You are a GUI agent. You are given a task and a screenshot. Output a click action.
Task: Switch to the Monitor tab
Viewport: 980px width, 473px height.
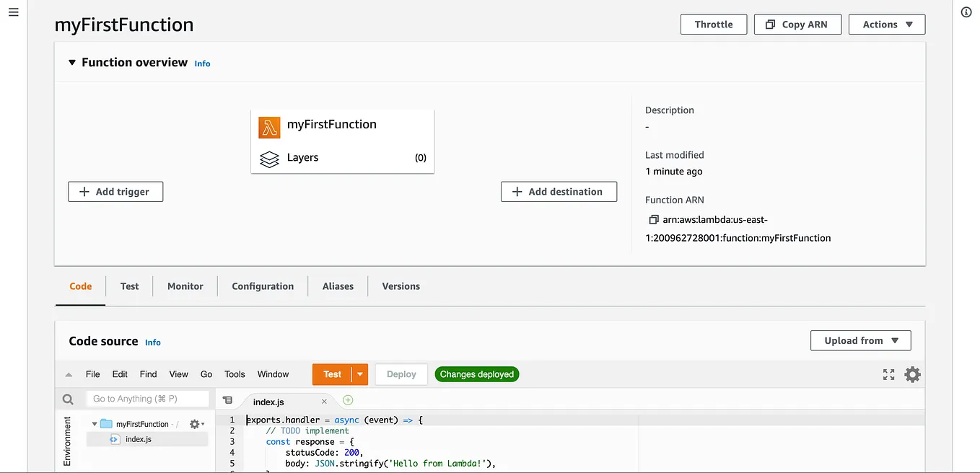[x=185, y=286]
